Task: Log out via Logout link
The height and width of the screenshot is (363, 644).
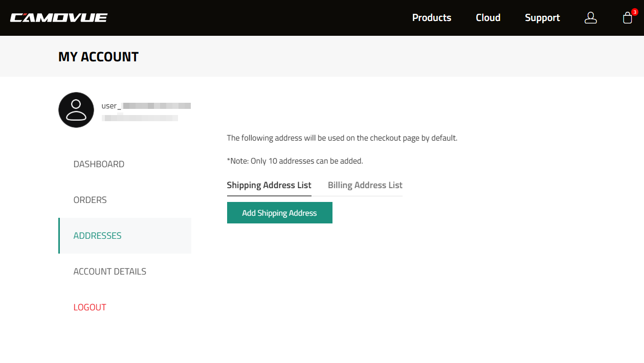Action: pyautogui.click(x=125, y=307)
